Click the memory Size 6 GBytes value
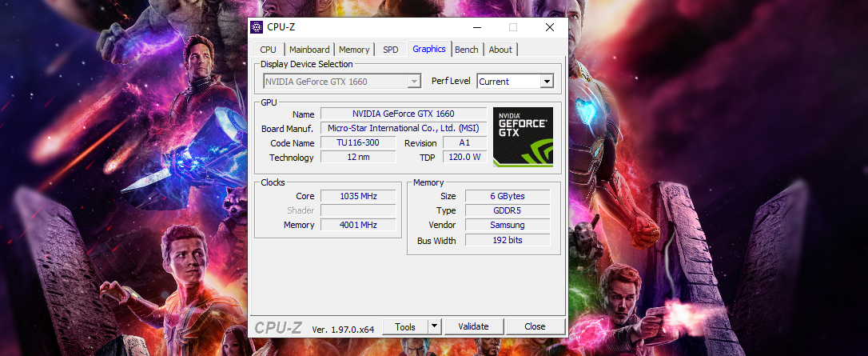Viewport: 868px width, 356px height. pos(508,196)
